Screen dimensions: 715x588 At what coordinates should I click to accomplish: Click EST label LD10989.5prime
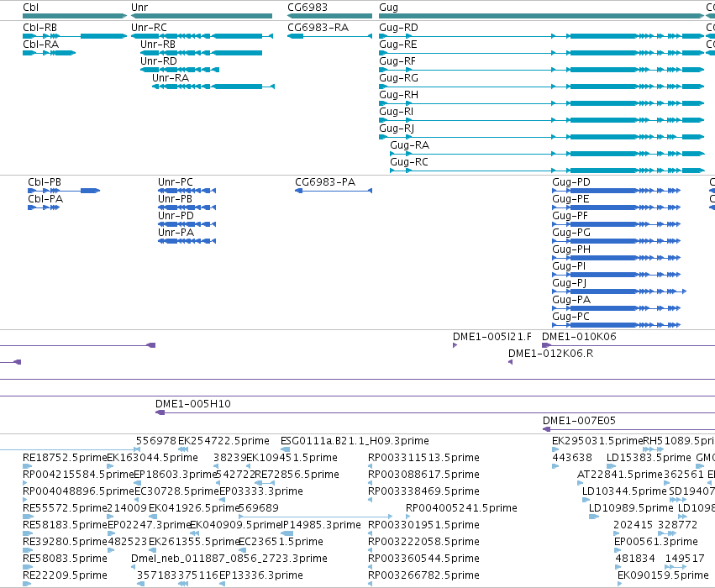(x=631, y=508)
